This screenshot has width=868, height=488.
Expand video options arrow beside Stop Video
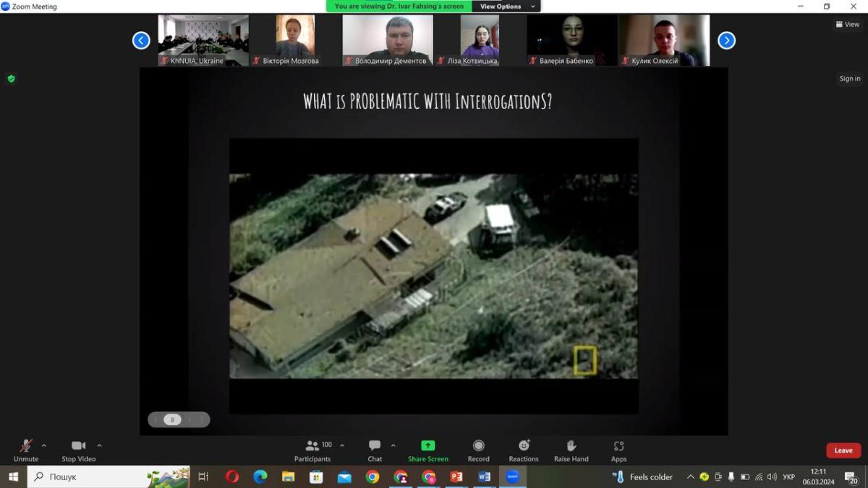[99, 445]
